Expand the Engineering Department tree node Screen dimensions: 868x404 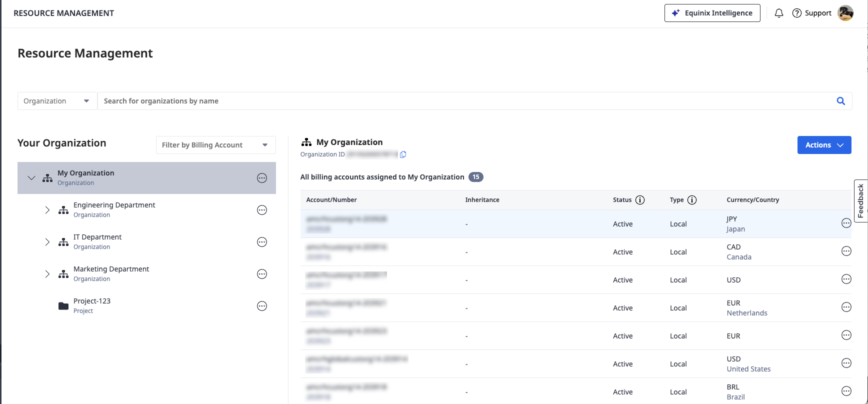point(47,210)
